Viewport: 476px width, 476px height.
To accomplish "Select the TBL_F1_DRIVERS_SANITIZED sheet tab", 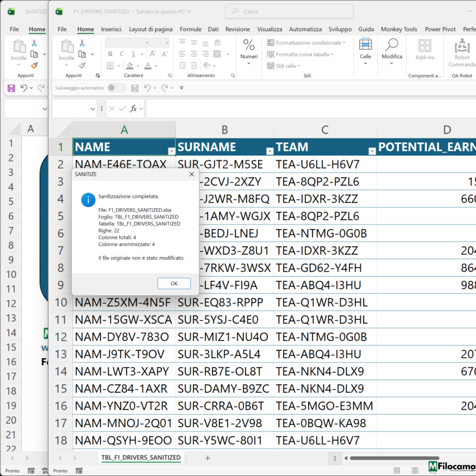I will coord(141,457).
